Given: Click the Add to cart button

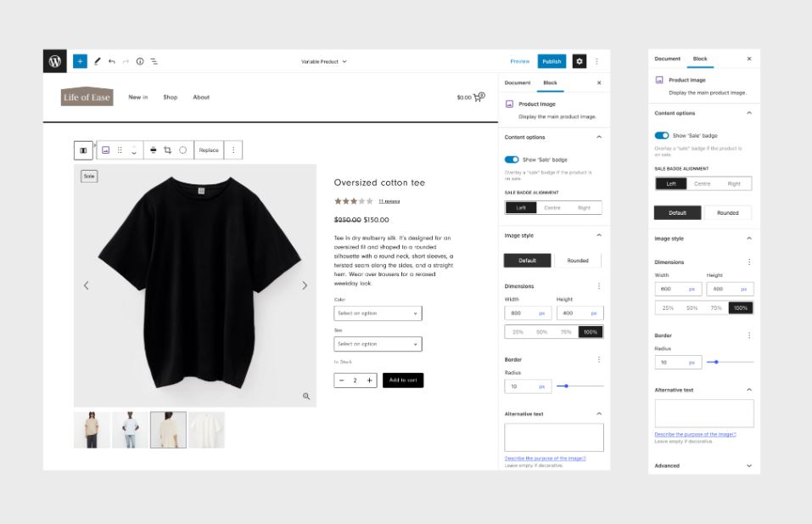Looking at the screenshot, I should [x=403, y=380].
